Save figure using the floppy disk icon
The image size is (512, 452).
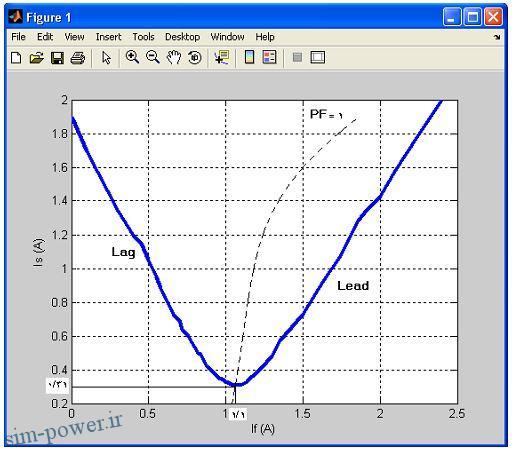point(57,58)
